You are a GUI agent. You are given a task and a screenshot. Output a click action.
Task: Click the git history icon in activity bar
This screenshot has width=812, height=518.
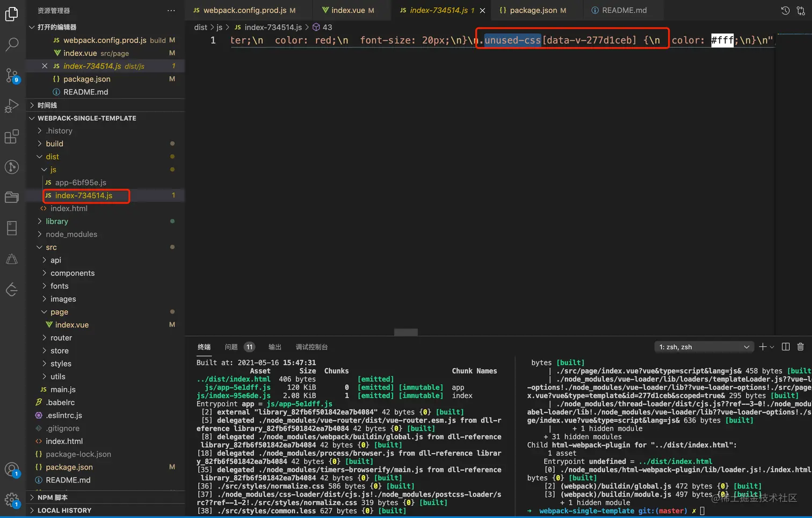coord(12,167)
